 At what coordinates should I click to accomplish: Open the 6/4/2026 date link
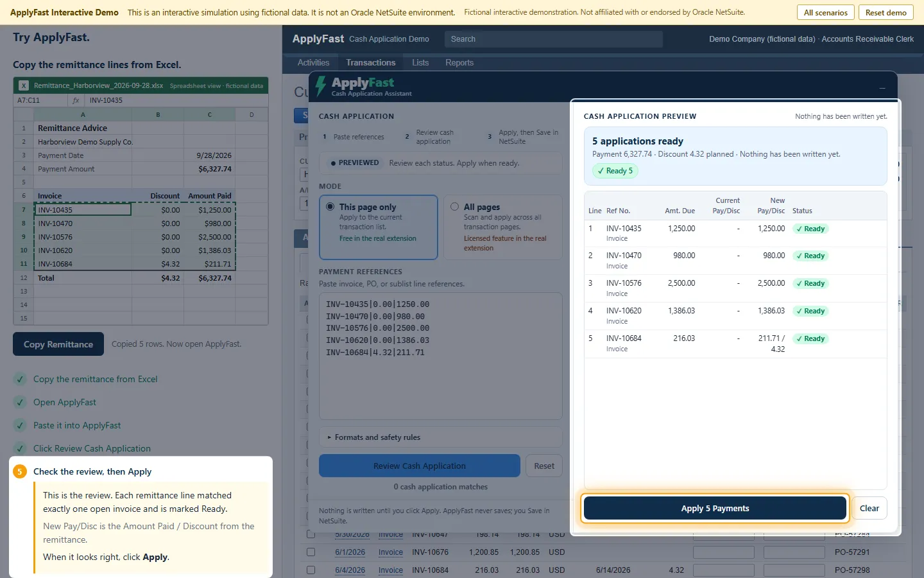(350, 570)
